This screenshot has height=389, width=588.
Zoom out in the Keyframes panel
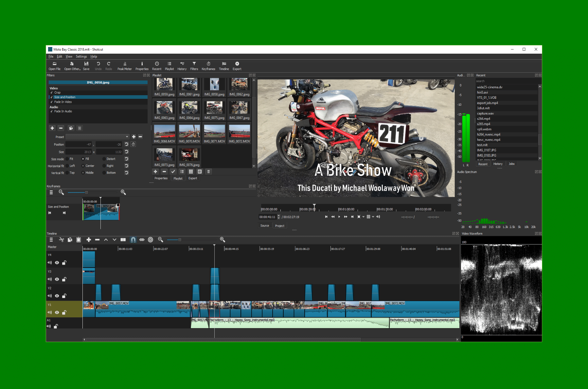tap(61, 192)
